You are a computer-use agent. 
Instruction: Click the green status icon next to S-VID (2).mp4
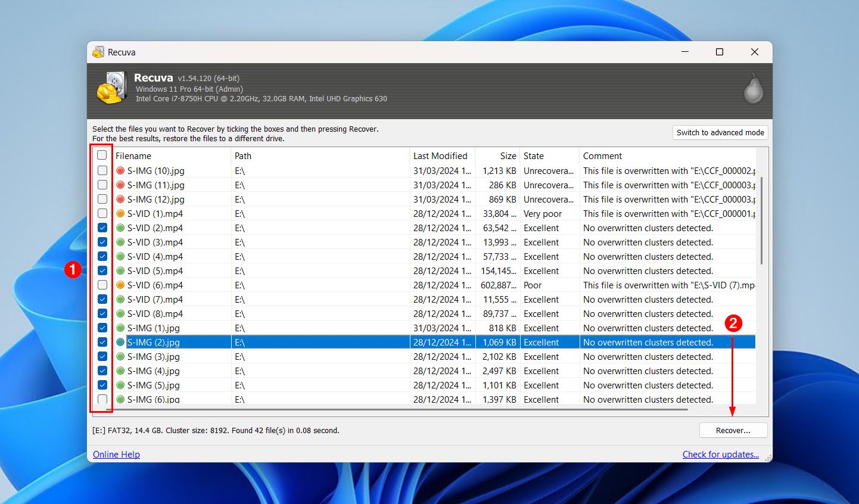point(119,228)
